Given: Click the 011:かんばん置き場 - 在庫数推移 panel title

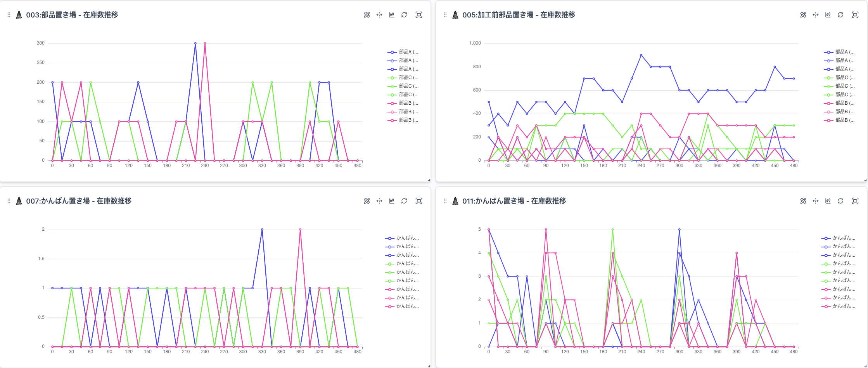Looking at the screenshot, I should pyautogui.click(x=514, y=201).
